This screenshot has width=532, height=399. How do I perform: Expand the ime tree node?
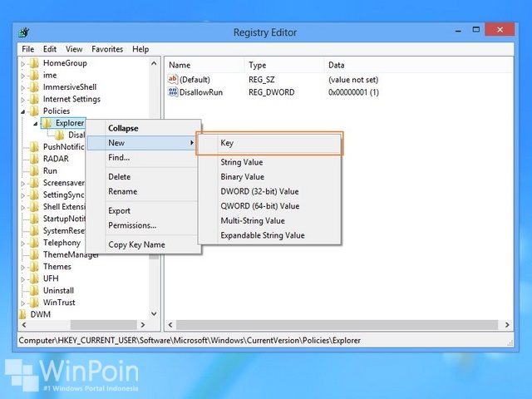(22, 76)
